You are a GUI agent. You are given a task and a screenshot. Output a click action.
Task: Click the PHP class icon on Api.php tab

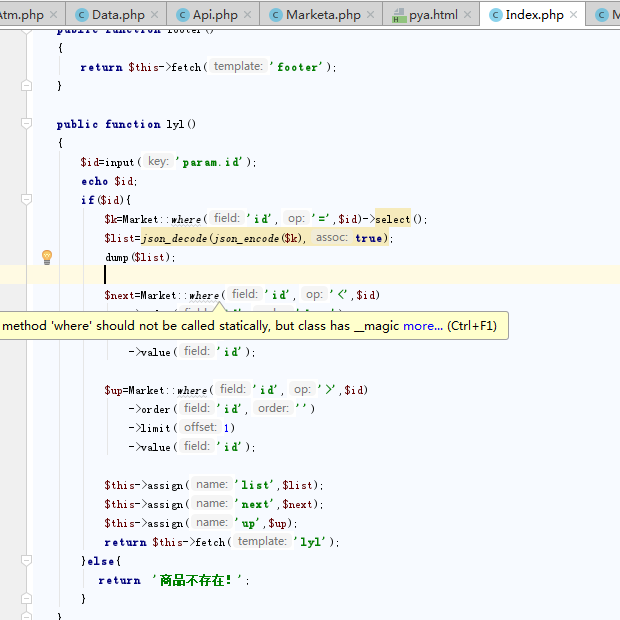[183, 15]
